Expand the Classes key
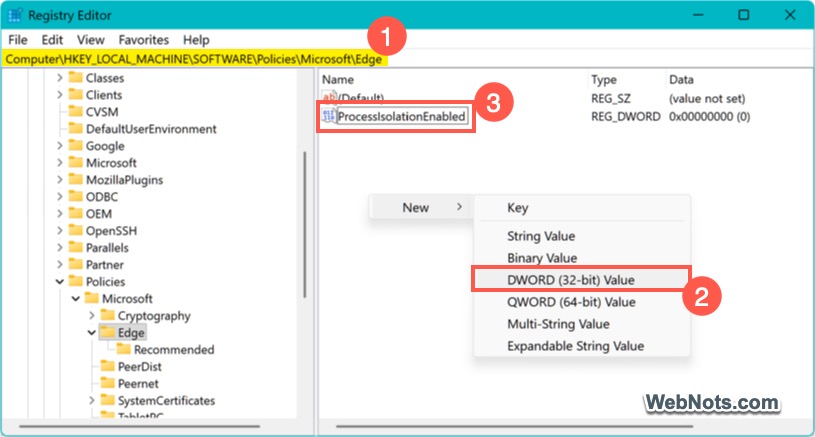The width and height of the screenshot is (815, 437). (60, 78)
